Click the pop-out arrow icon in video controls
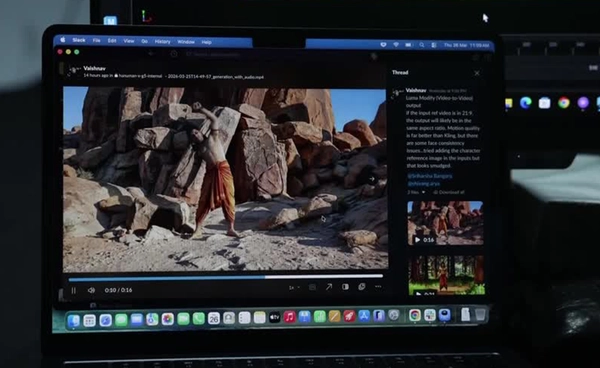600x368 pixels. point(329,287)
